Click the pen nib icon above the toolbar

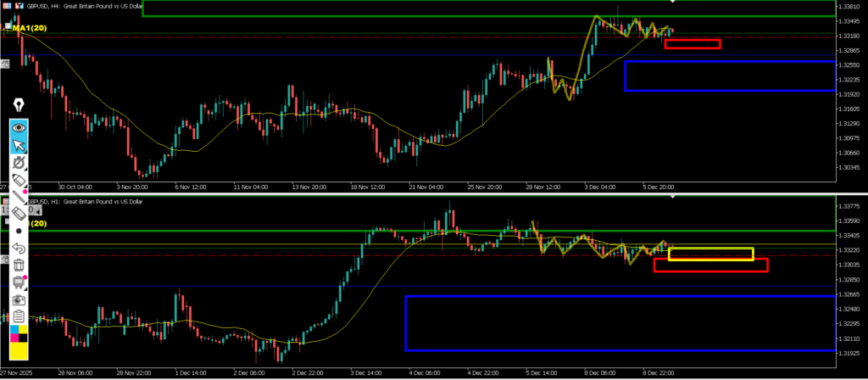pos(18,105)
